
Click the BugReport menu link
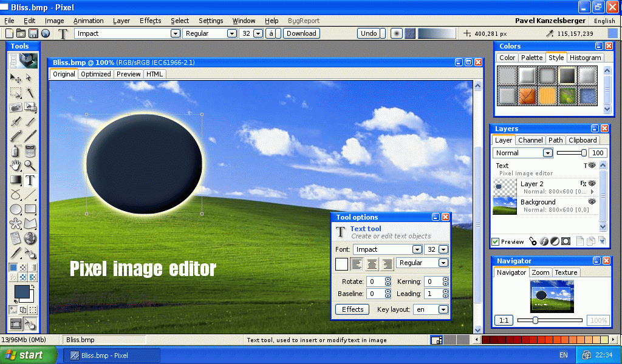tap(304, 21)
